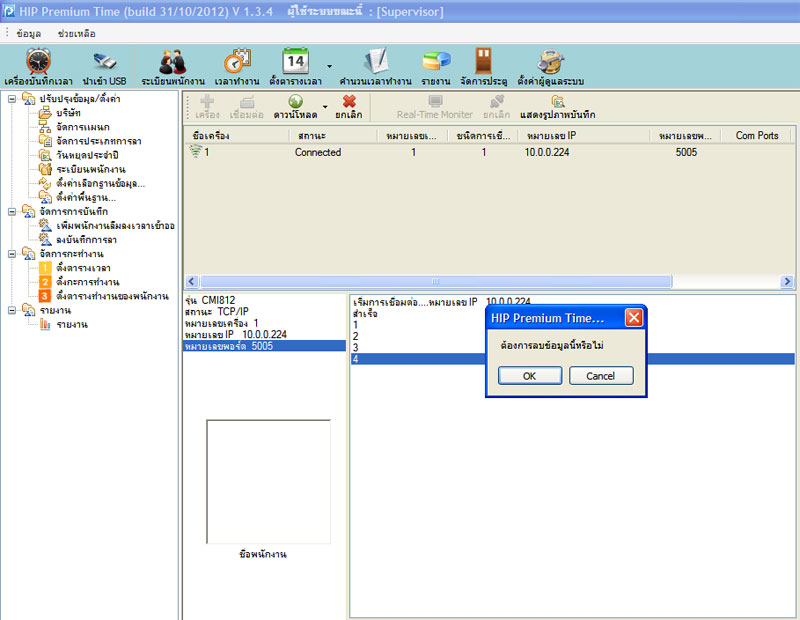Image resolution: width=800 pixels, height=620 pixels.
Task: Select the Connected device row
Action: coord(489,152)
